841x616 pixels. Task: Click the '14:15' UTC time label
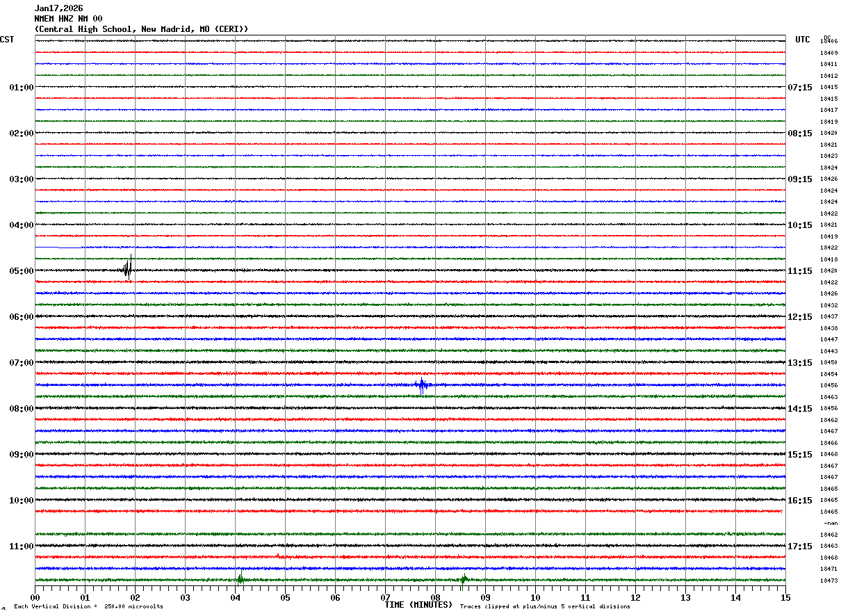pos(800,409)
